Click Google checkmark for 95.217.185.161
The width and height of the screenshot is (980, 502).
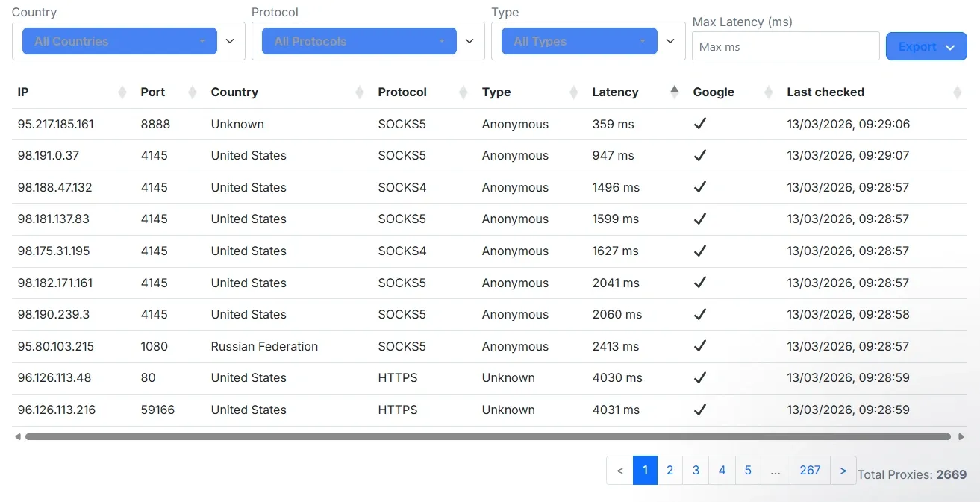pos(700,124)
